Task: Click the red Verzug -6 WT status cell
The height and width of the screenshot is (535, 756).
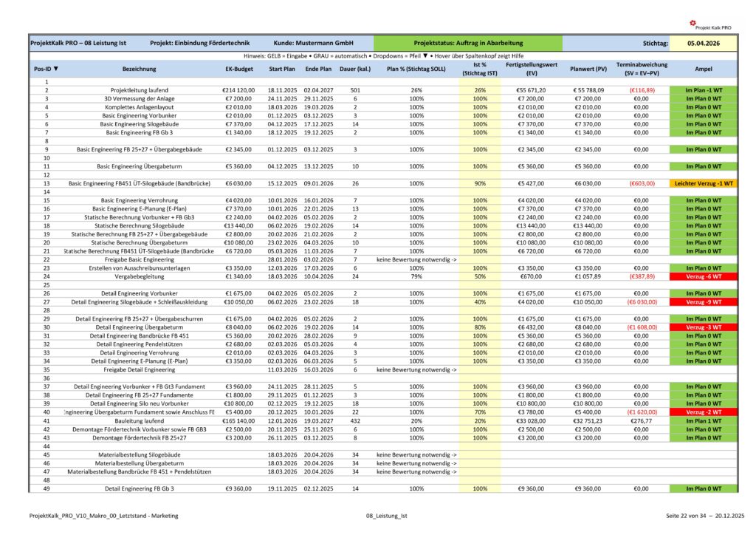Action: coord(703,276)
